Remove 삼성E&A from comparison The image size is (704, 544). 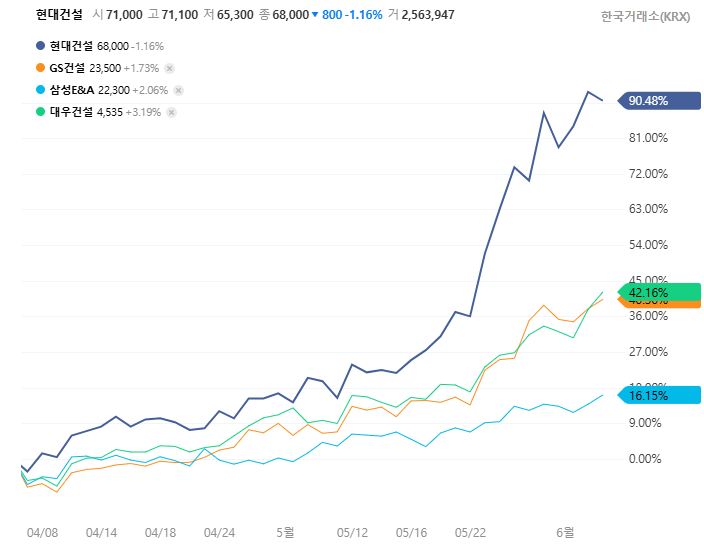point(178,90)
